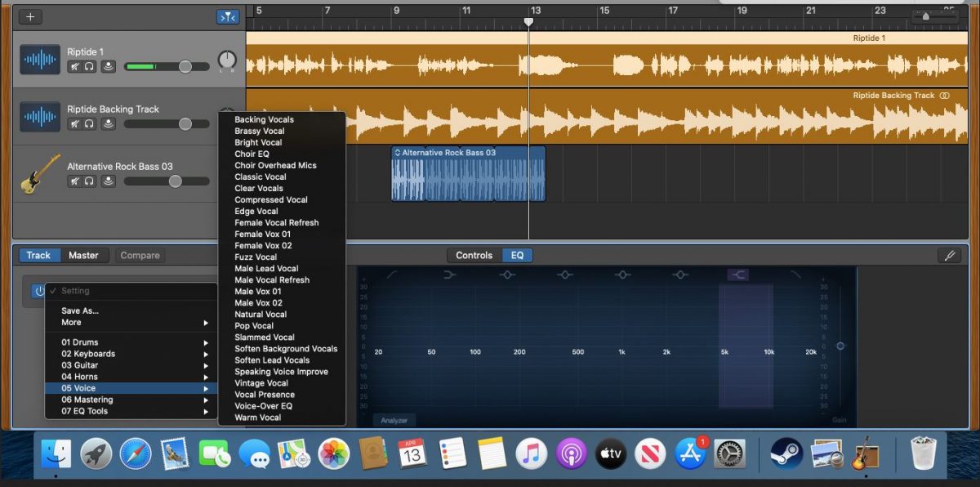The height and width of the screenshot is (487, 980).
Task: Click the Compare button
Action: pos(139,255)
